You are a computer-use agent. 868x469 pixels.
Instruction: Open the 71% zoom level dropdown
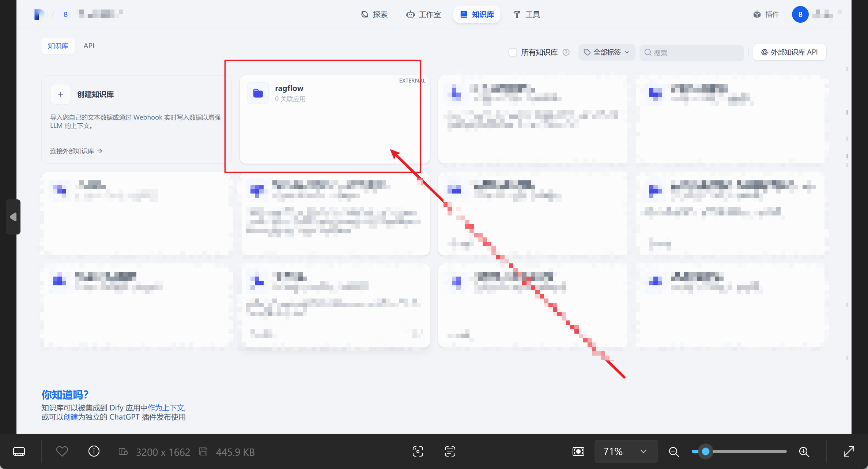click(x=626, y=451)
